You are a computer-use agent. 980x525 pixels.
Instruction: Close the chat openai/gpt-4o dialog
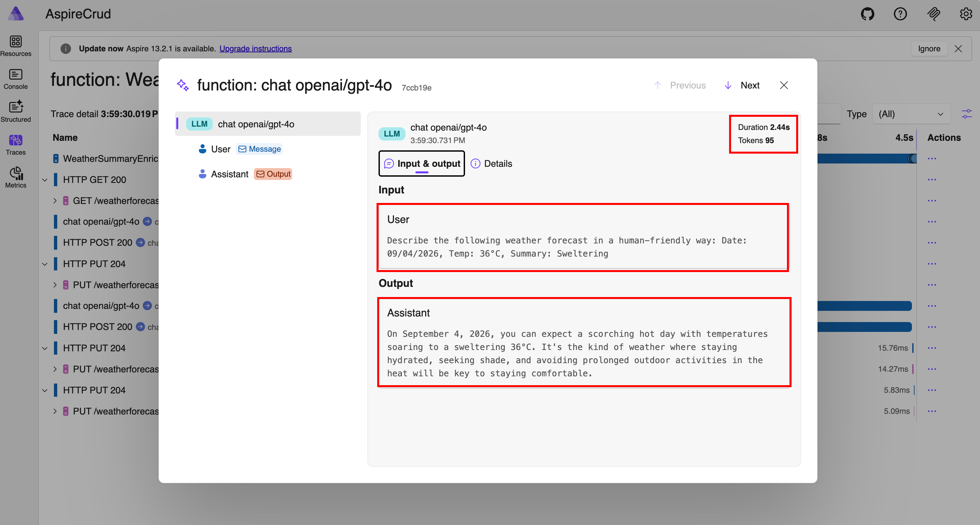point(784,85)
